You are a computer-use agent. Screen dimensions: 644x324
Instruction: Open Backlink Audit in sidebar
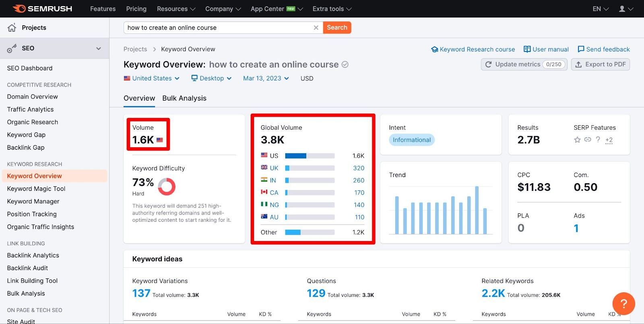pos(27,268)
